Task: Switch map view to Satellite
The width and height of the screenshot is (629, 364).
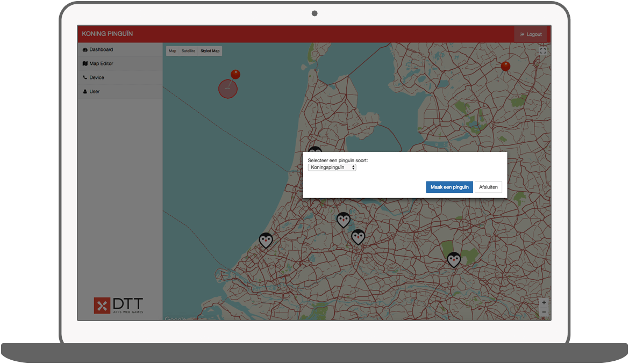Action: point(188,51)
